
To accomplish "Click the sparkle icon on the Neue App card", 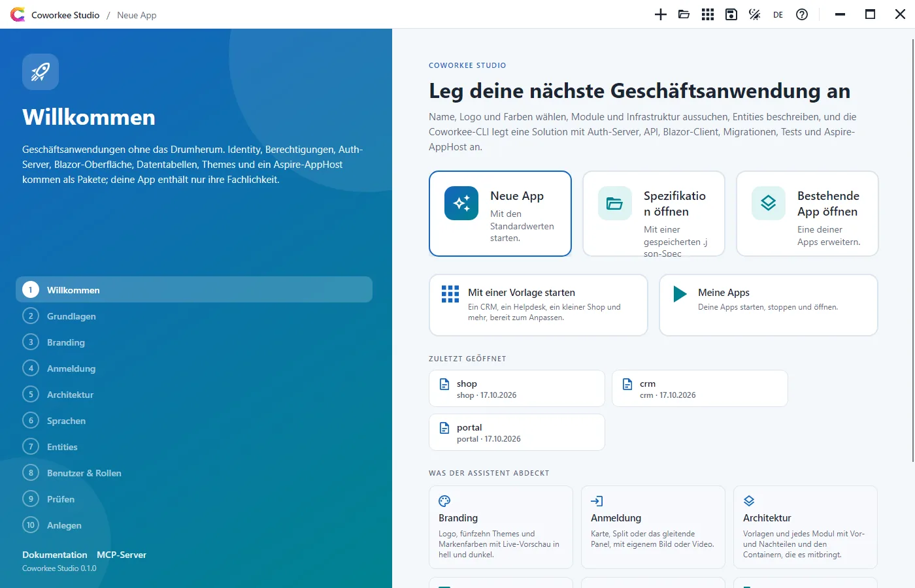I will [461, 203].
